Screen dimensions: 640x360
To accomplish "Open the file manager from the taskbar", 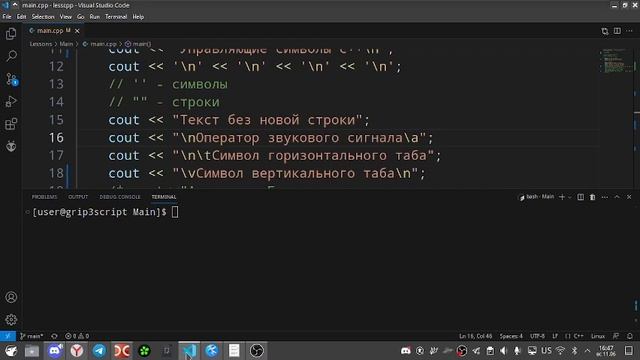I will [x=32, y=351].
